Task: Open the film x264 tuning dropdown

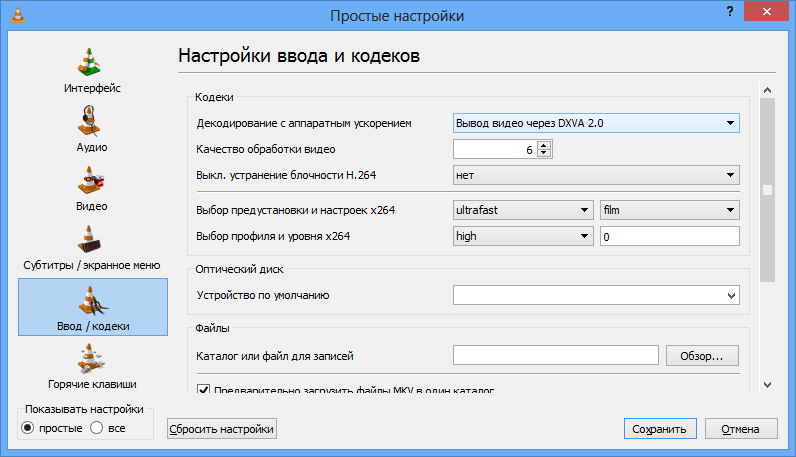Action: tap(669, 210)
